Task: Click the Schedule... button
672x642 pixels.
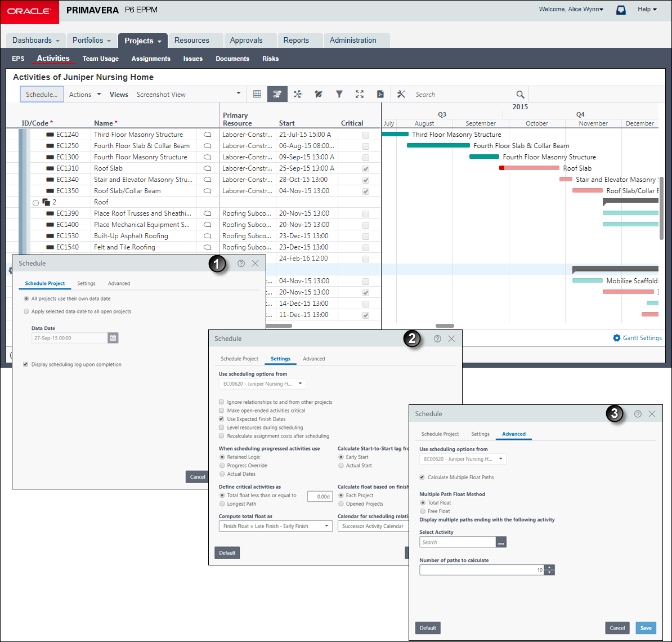Action: click(x=42, y=95)
